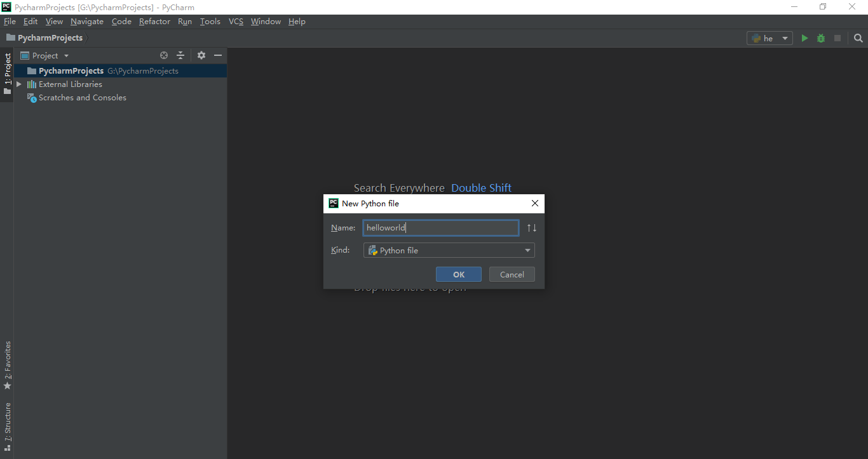Click the locate/scroll-from-source target icon

coord(164,55)
